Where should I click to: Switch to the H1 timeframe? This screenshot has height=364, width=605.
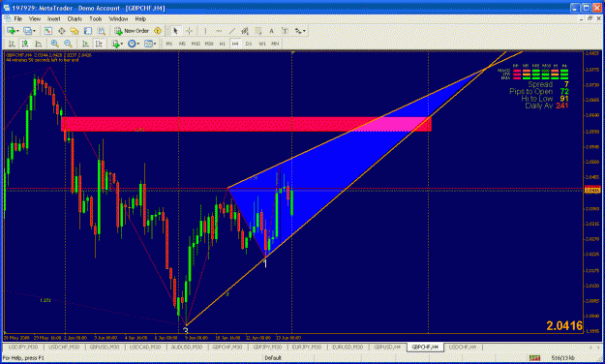coord(223,44)
